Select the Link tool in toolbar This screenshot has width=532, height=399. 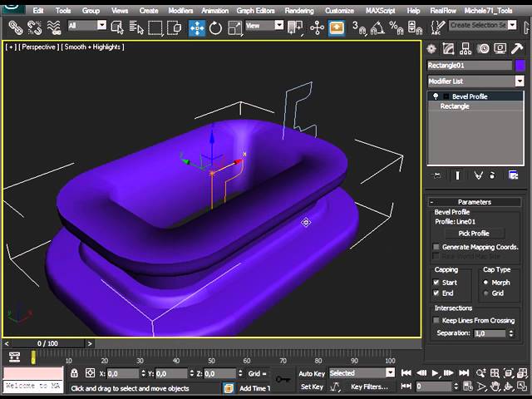click(x=16, y=27)
